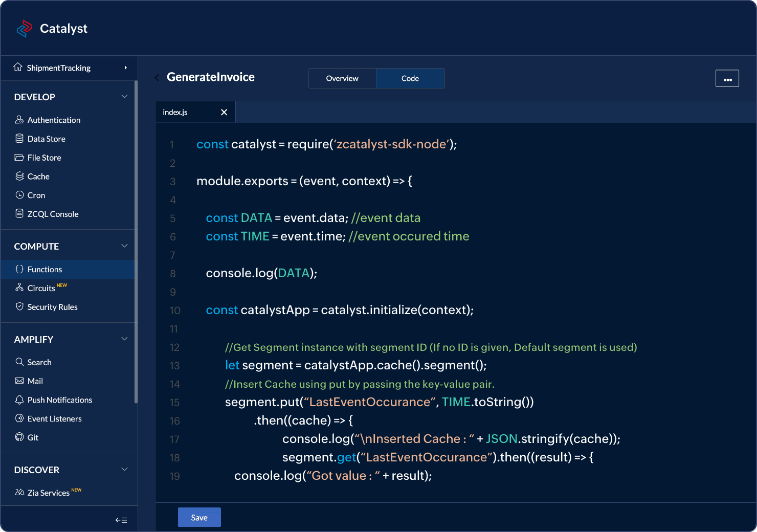Click the ShipmentTracking project name
757x532 pixels.
tap(58, 68)
